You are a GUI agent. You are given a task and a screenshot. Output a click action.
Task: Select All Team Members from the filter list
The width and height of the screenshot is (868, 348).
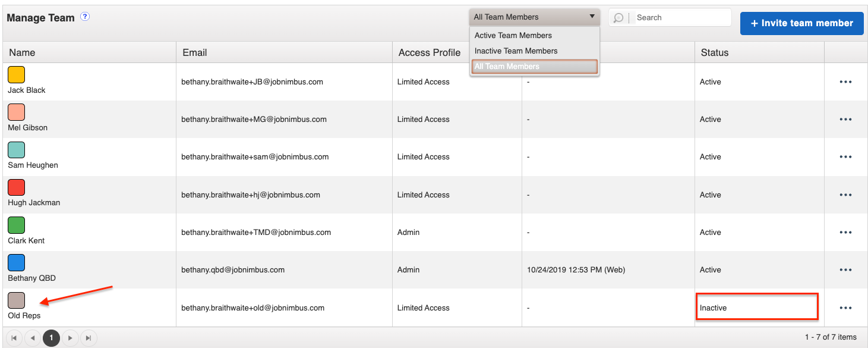point(508,66)
